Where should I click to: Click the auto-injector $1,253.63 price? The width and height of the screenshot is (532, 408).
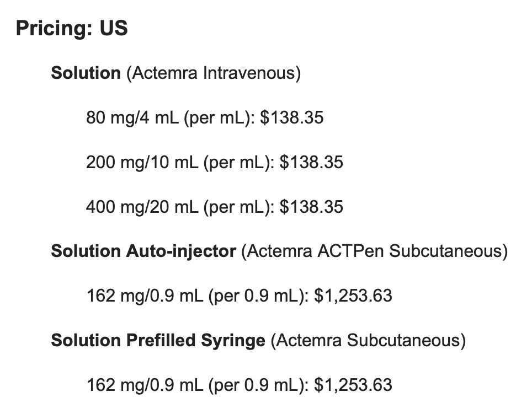(353, 296)
